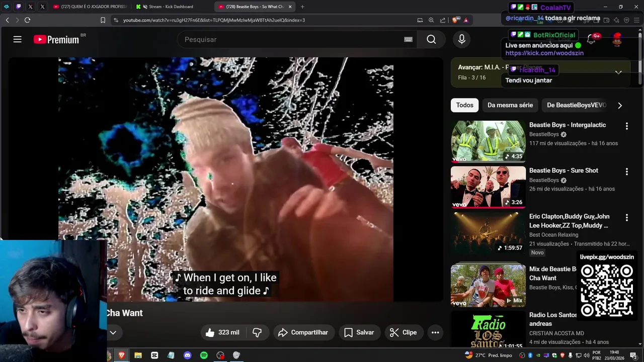Like the video with 323 mil
The image size is (644, 362).
(x=222, y=332)
